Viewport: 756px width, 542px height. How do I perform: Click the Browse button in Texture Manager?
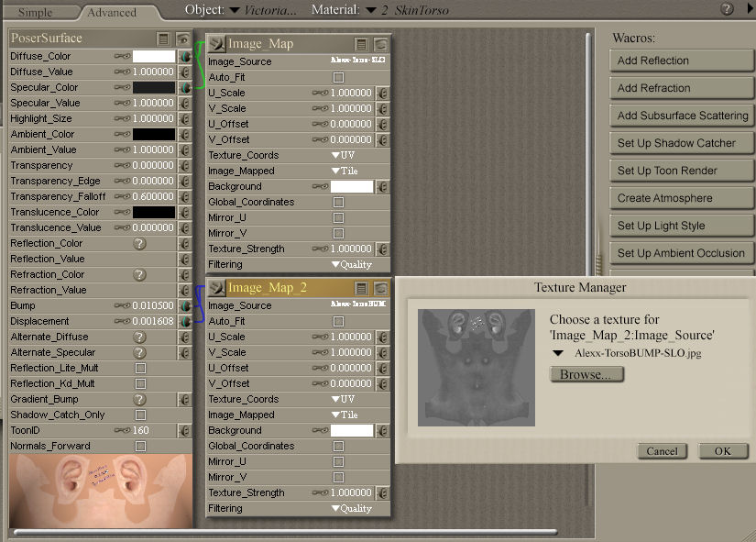586,374
